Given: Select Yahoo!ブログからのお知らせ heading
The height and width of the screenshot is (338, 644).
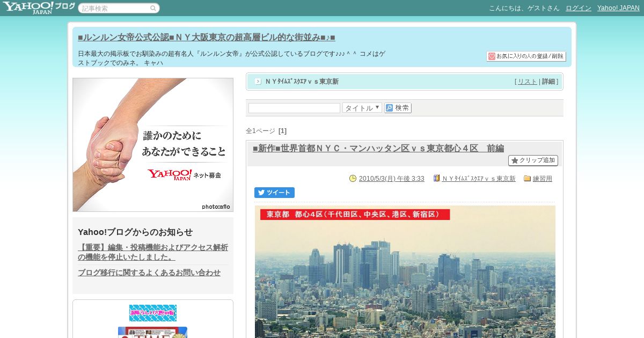Looking at the screenshot, I should coord(135,232).
